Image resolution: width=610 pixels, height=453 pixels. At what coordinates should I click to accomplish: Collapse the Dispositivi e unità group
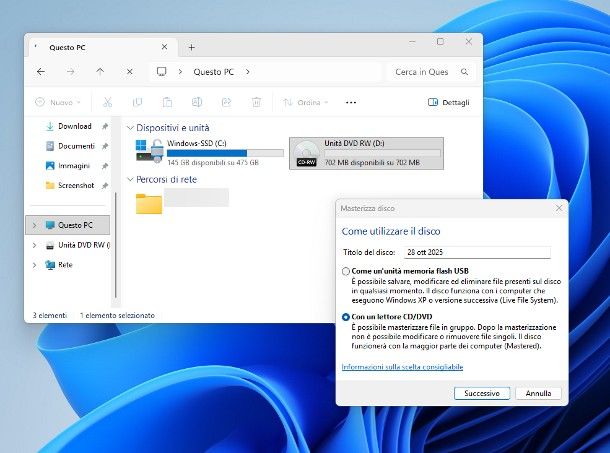(x=130, y=128)
